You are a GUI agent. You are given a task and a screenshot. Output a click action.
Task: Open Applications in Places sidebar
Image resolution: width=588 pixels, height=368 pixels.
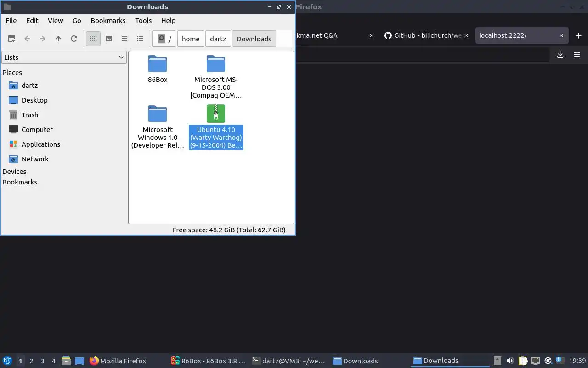(40, 144)
